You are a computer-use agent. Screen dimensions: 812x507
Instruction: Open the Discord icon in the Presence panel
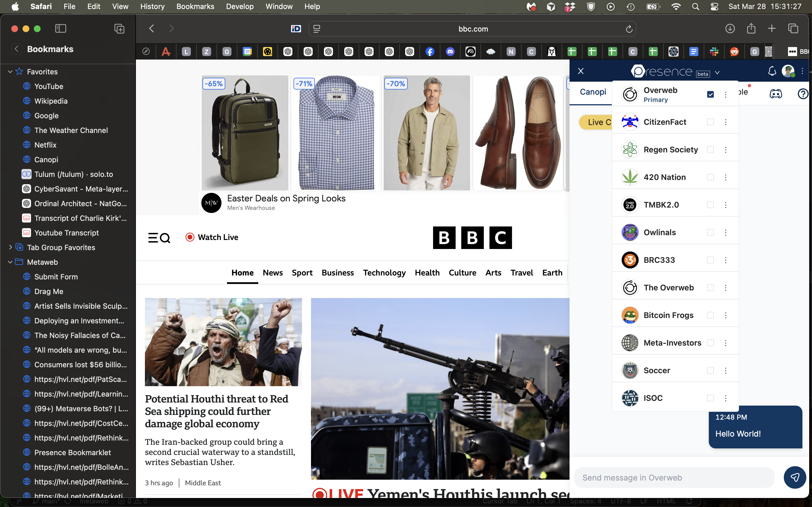[776, 94]
